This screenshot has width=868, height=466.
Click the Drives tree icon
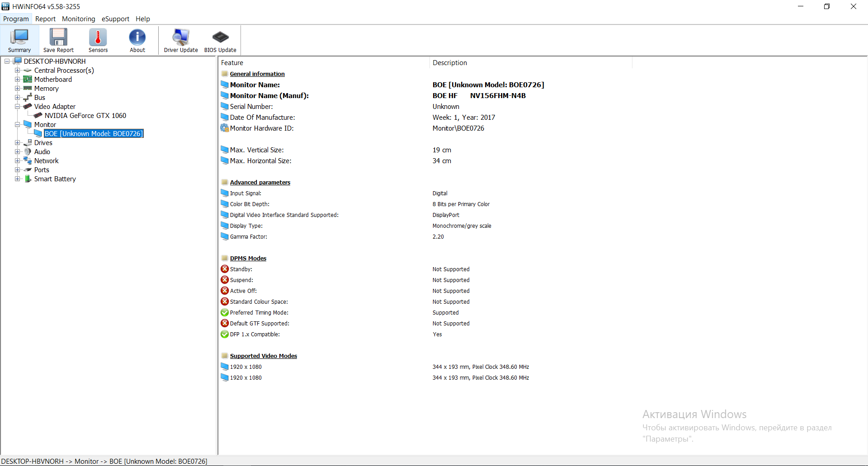pyautogui.click(x=28, y=143)
